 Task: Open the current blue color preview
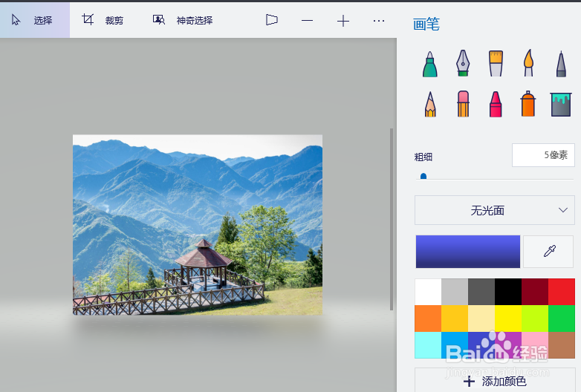(x=468, y=252)
